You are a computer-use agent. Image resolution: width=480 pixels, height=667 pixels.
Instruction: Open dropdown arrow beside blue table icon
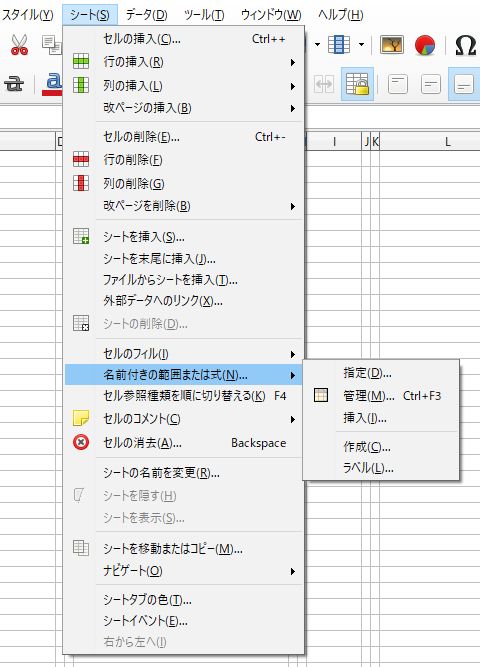point(361,44)
